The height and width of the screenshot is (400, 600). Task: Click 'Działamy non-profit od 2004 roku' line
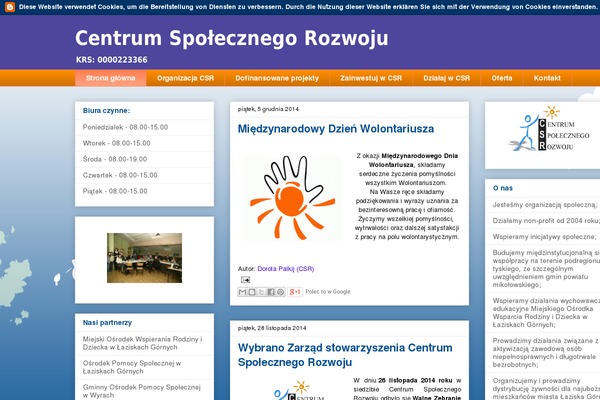[x=546, y=221]
